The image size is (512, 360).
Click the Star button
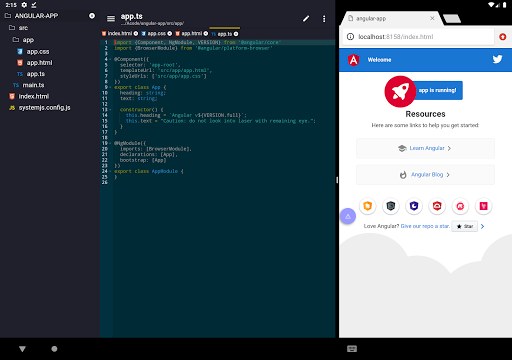click(465, 226)
